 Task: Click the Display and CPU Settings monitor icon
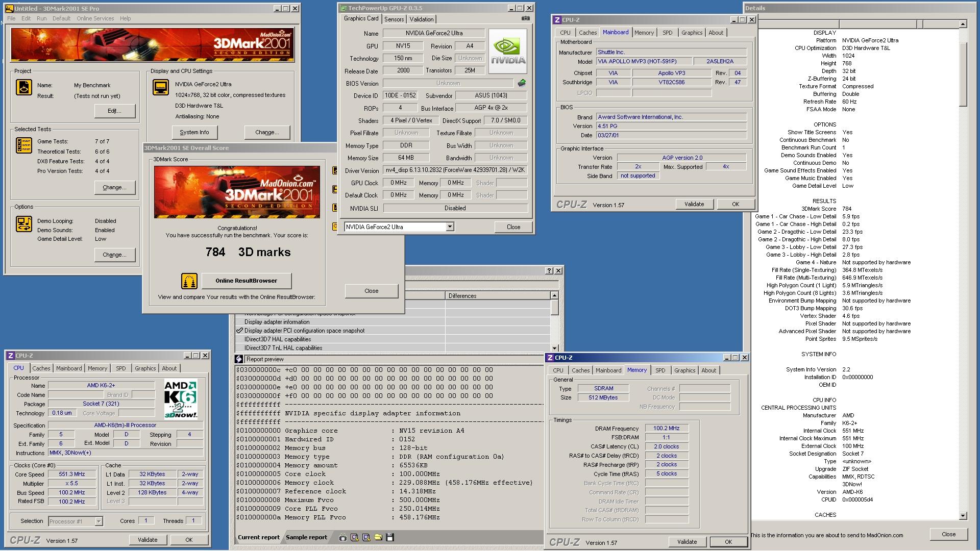(161, 87)
